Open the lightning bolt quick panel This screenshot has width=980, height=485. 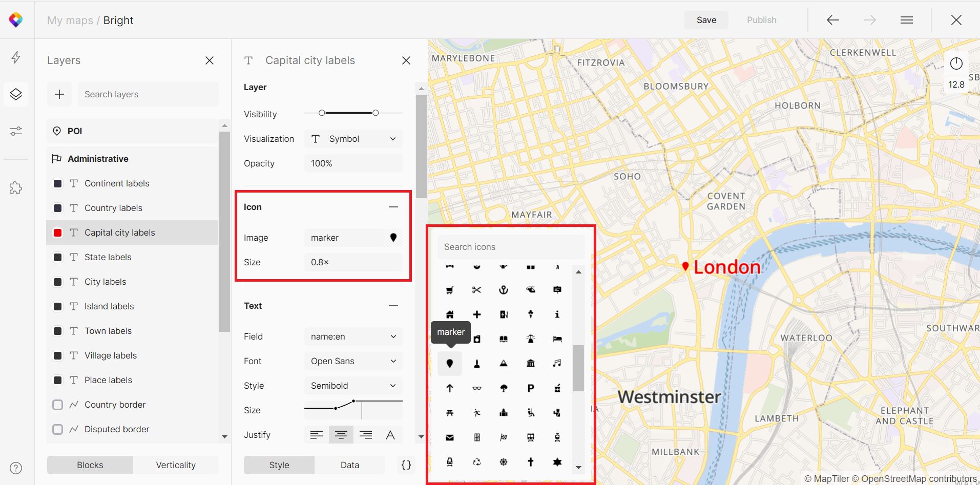coord(16,57)
